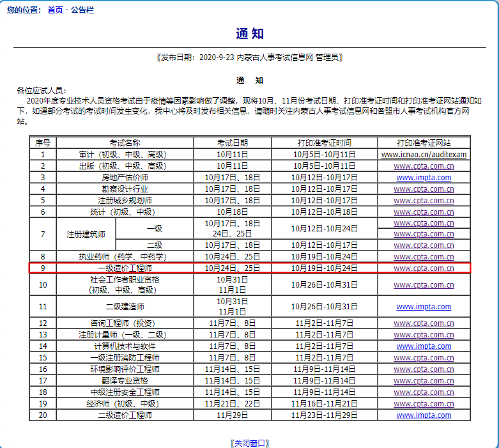Click impta link for 房地产估价师 row
This screenshot has width=499, height=448.
(x=424, y=177)
